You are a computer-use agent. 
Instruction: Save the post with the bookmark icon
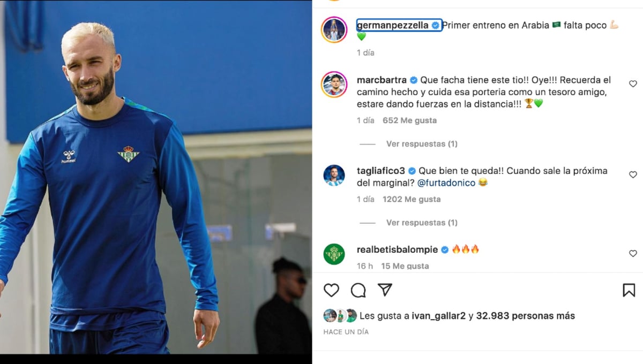point(629,290)
